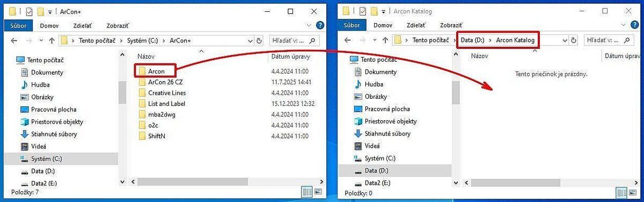The height and width of the screenshot is (202, 644).
Task: Refresh the Arcon Katalog folder view
Action: (574, 40)
